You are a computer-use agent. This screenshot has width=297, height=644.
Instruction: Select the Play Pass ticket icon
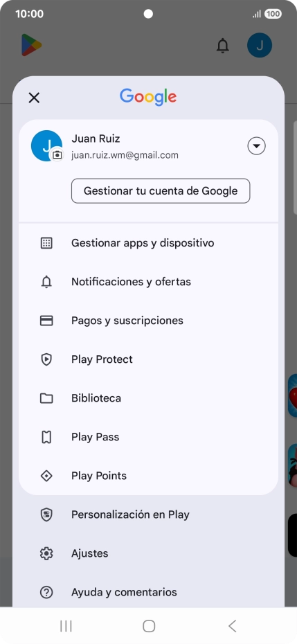coord(46,437)
